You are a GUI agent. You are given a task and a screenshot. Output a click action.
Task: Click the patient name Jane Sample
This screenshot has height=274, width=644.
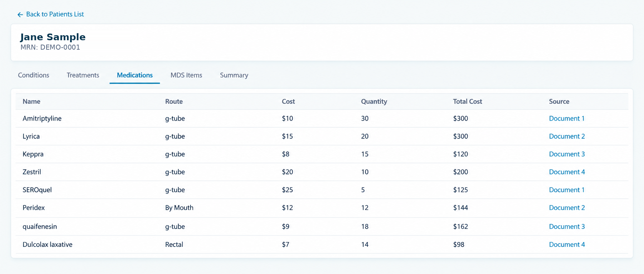click(x=53, y=37)
